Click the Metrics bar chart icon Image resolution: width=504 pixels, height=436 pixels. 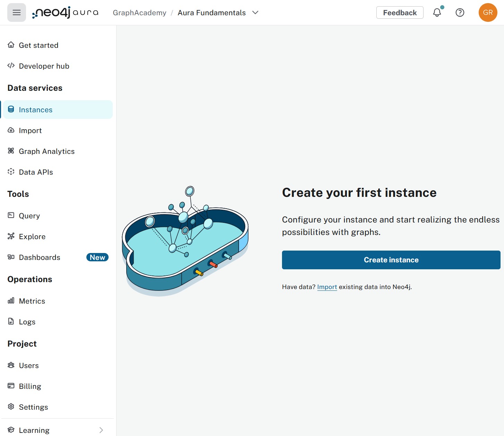11,300
